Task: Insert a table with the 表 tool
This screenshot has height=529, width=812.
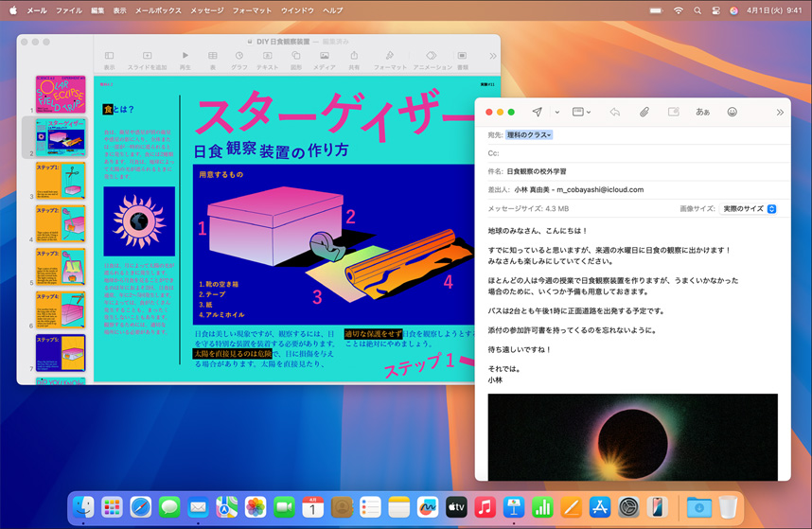Action: tap(213, 61)
